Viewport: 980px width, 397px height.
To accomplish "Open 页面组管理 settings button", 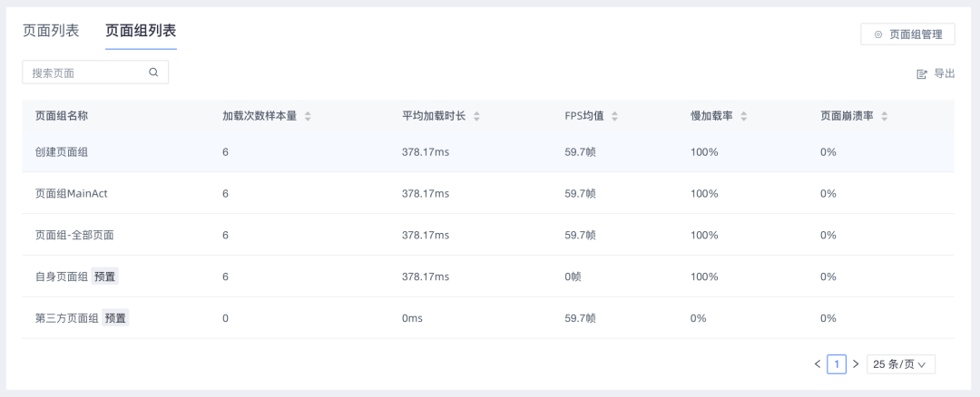I will coord(907,34).
